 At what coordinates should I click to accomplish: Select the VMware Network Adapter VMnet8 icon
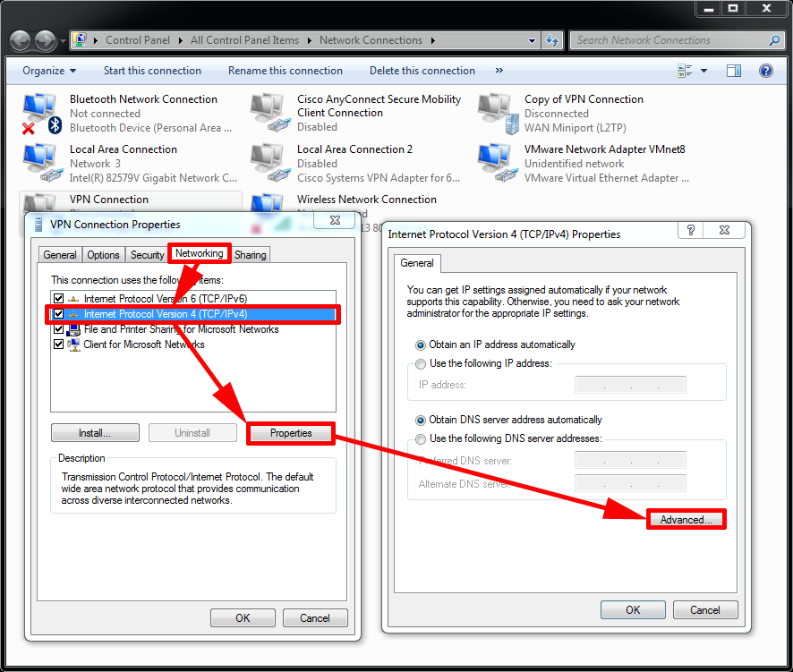click(x=499, y=162)
